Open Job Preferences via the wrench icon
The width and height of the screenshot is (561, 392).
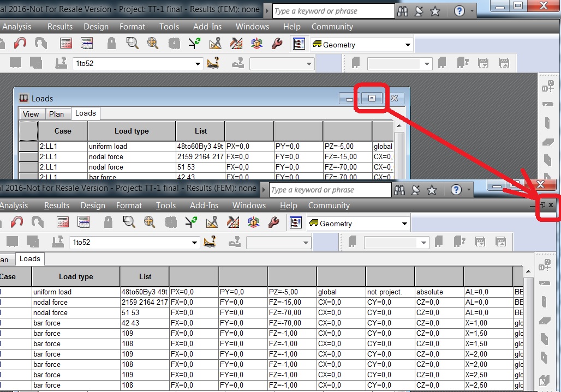(276, 44)
